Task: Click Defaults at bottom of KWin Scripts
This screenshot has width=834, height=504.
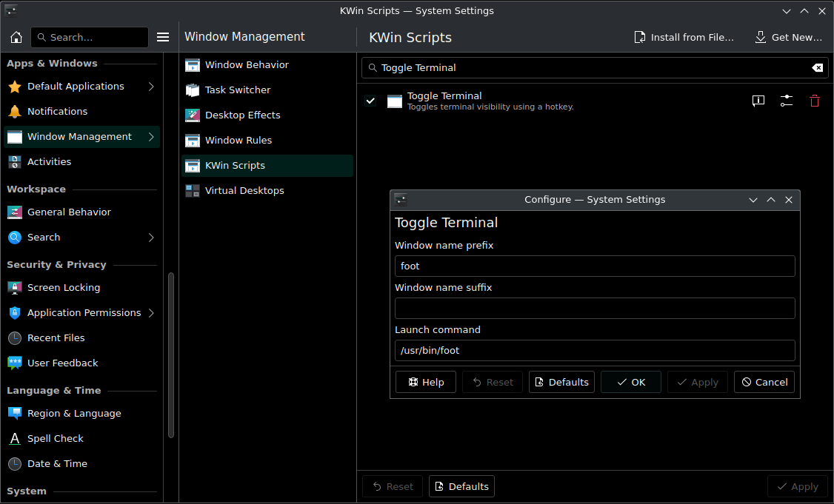Action: pyautogui.click(x=461, y=486)
